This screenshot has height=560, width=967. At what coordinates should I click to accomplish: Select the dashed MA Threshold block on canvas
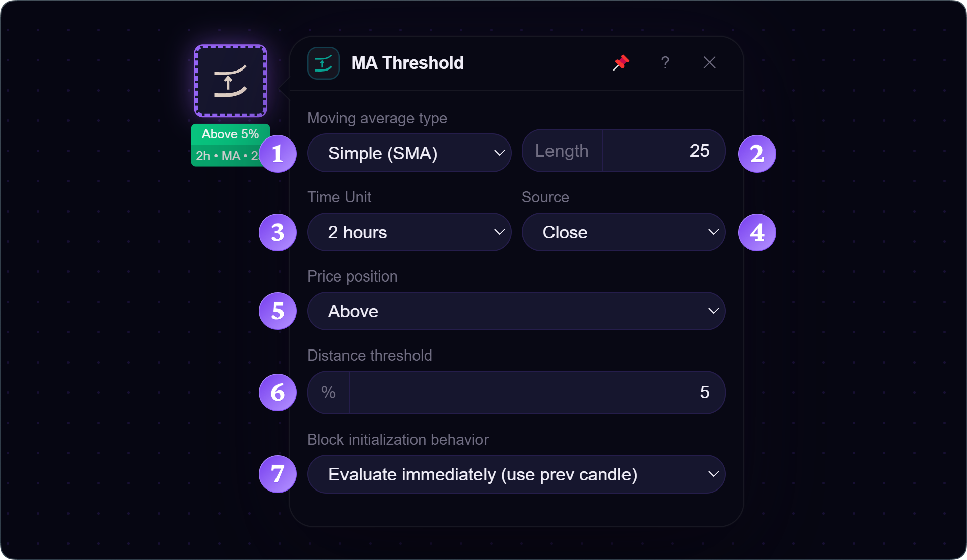[231, 81]
